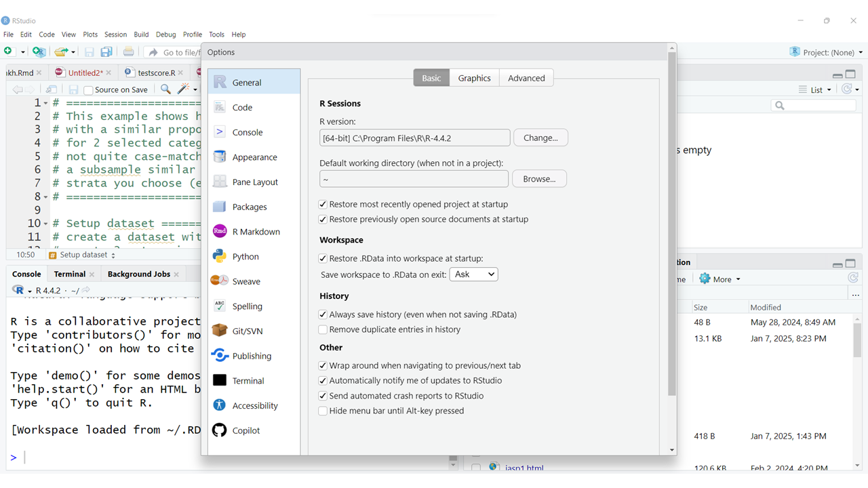Click the Change... R version button
The image size is (868, 488).
pos(540,138)
